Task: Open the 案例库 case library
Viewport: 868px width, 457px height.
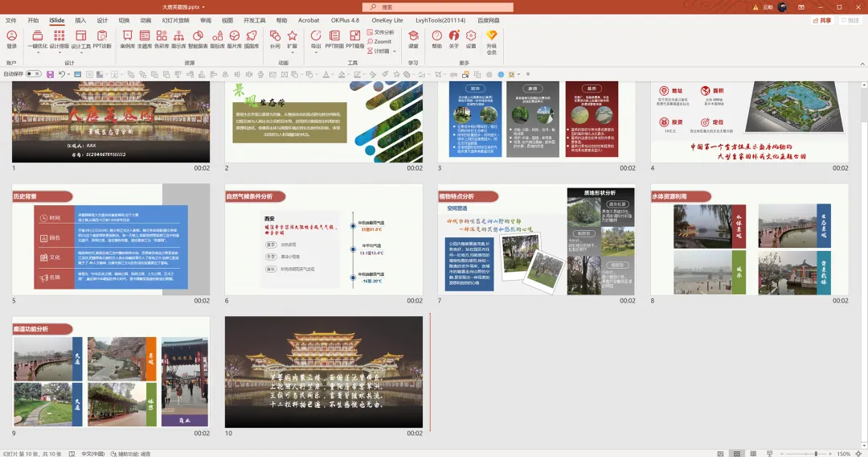Action: point(127,39)
